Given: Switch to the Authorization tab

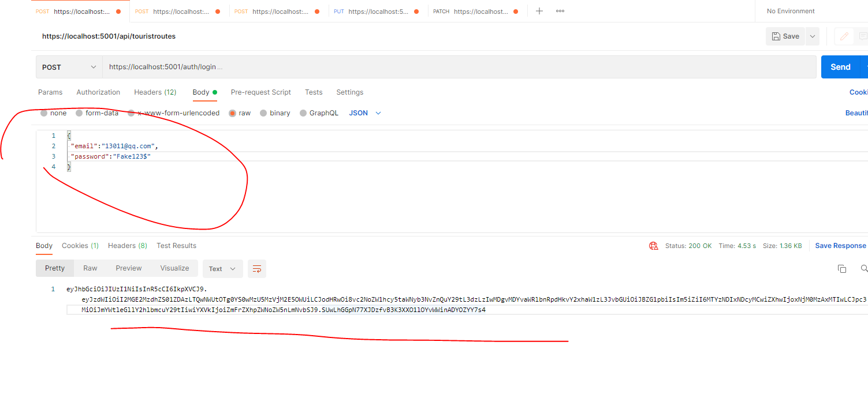Looking at the screenshot, I should click(98, 92).
